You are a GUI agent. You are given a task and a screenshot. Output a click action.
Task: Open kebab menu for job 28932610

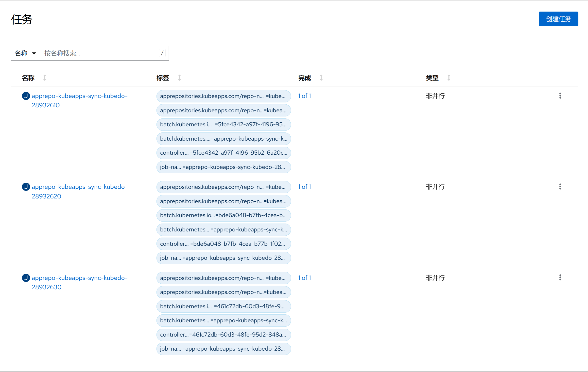560,96
